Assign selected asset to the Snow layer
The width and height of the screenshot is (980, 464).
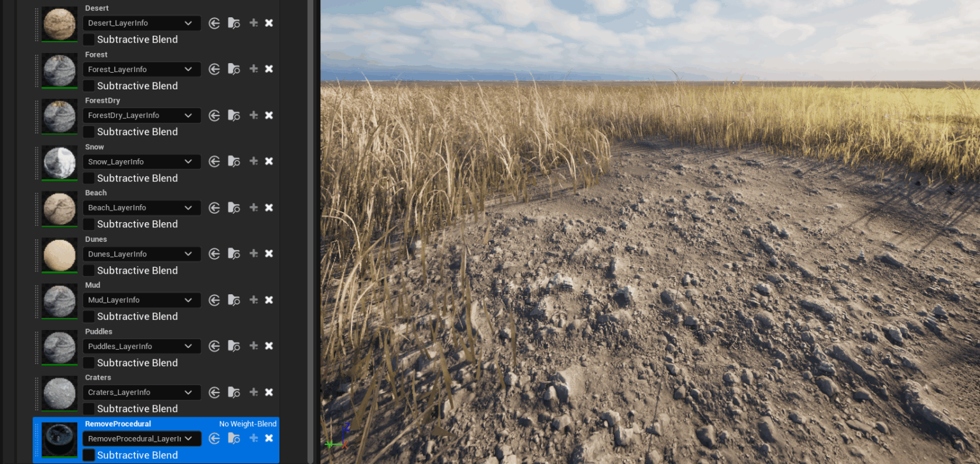point(214,161)
